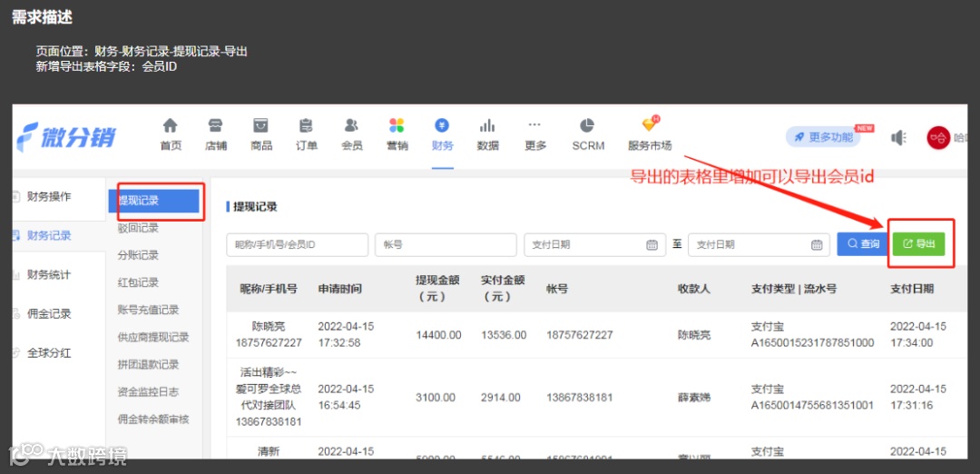Open calendar icon in second 支付日期 field
This screenshot has width=980, height=474.
(817, 245)
